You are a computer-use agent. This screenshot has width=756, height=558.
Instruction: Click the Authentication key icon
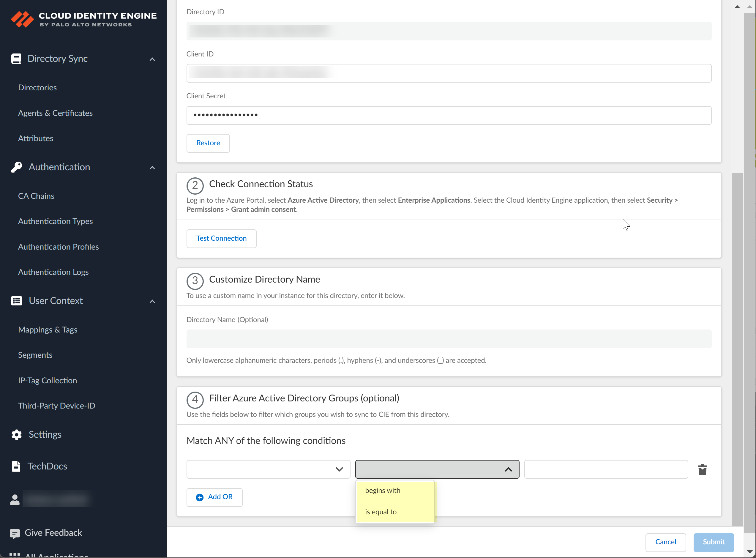point(16,167)
